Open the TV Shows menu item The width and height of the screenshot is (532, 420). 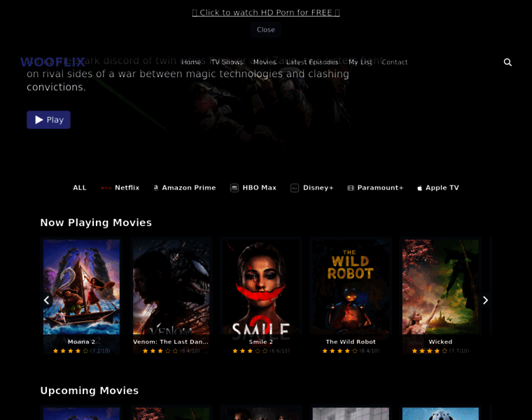click(x=227, y=62)
